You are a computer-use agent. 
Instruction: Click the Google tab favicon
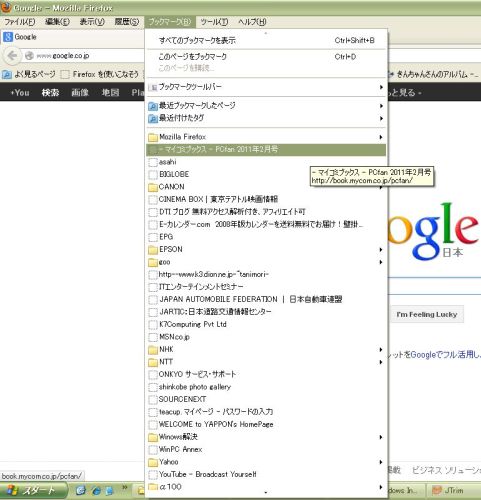coord(8,37)
